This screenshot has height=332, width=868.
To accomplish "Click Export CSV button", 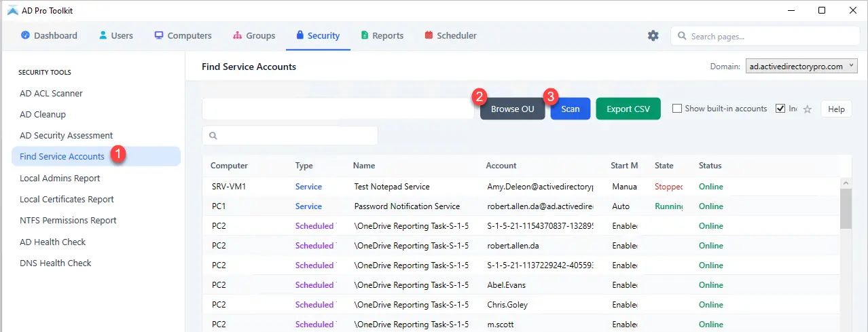I will coord(628,109).
